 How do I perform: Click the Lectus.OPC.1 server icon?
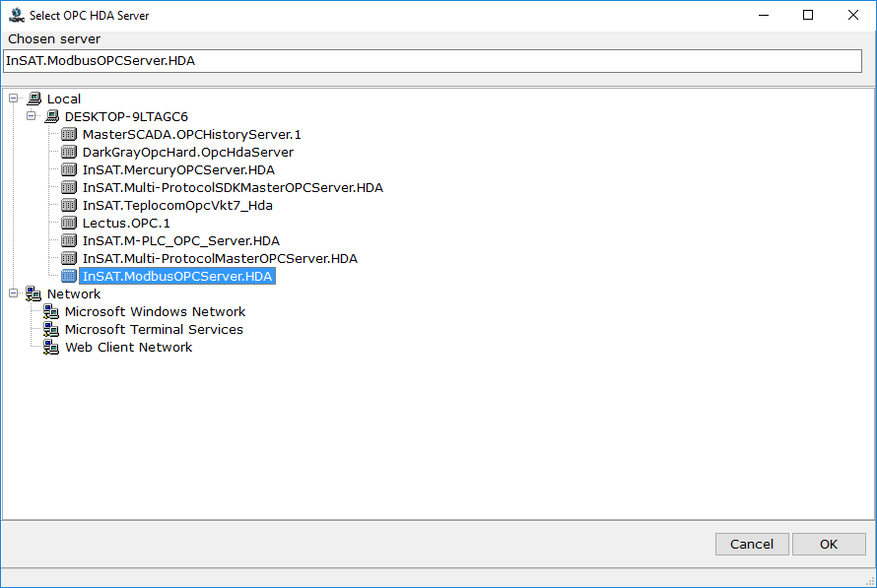coord(69,223)
